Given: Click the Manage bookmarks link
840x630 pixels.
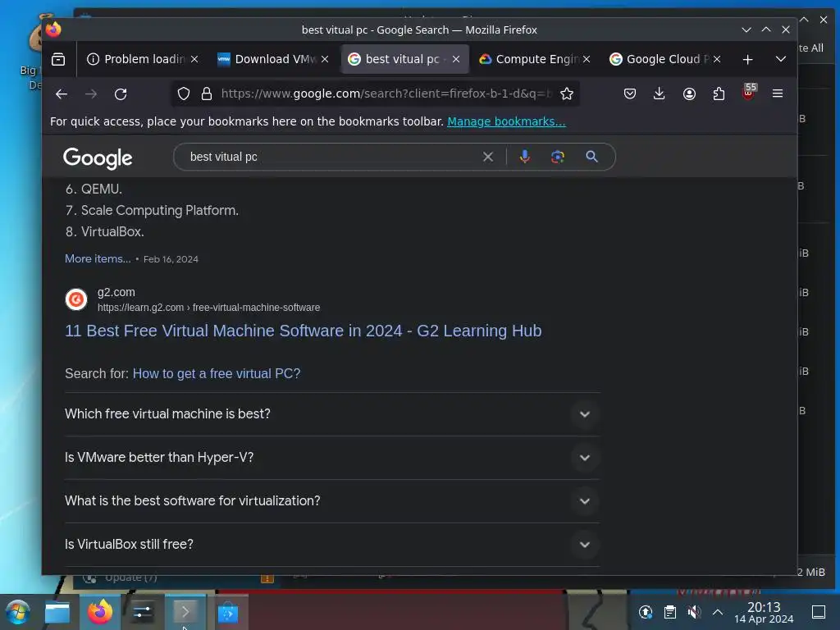Looking at the screenshot, I should [506, 121].
